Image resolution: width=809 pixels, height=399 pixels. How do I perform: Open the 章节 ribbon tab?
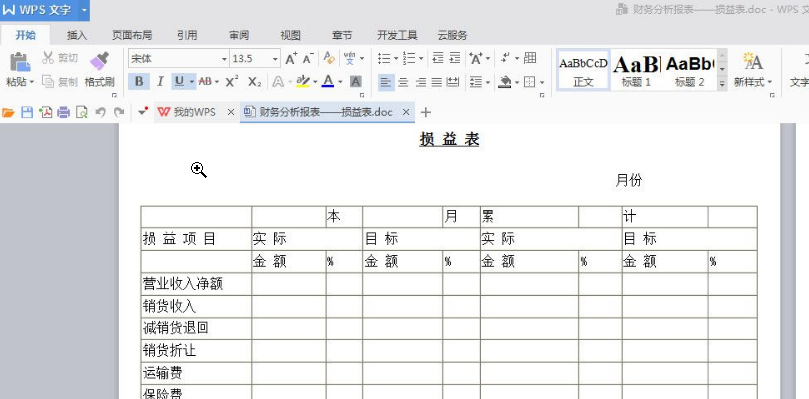[342, 35]
